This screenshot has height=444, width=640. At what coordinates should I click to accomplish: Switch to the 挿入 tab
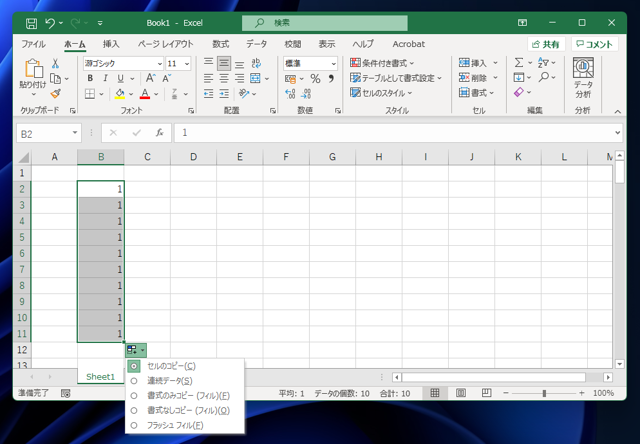coord(111,44)
